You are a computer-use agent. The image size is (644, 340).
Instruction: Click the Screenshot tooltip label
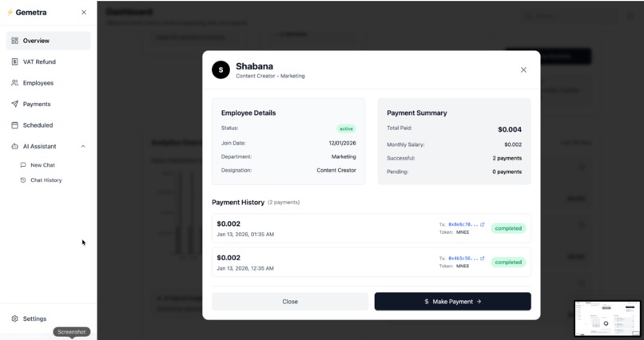[x=72, y=332]
